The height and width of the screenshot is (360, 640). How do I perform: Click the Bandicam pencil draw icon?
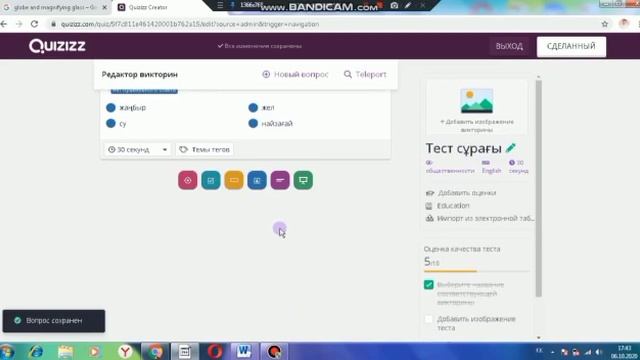pos(408,6)
